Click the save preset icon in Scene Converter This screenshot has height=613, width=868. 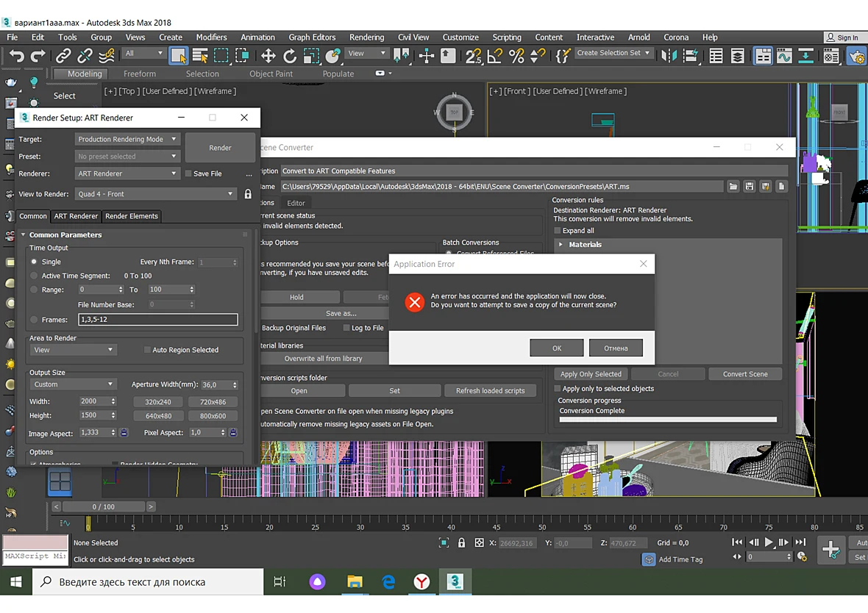[x=749, y=187]
